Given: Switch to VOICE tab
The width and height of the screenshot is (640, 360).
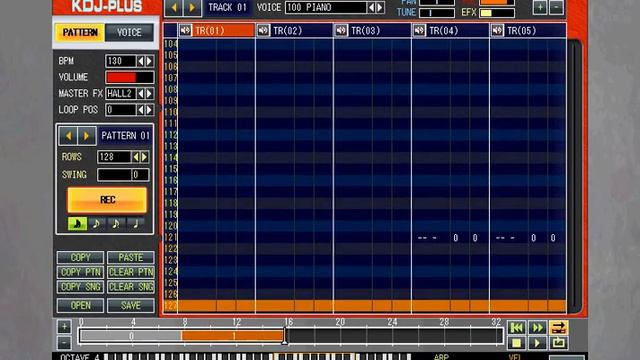Looking at the screenshot, I should (129, 33).
